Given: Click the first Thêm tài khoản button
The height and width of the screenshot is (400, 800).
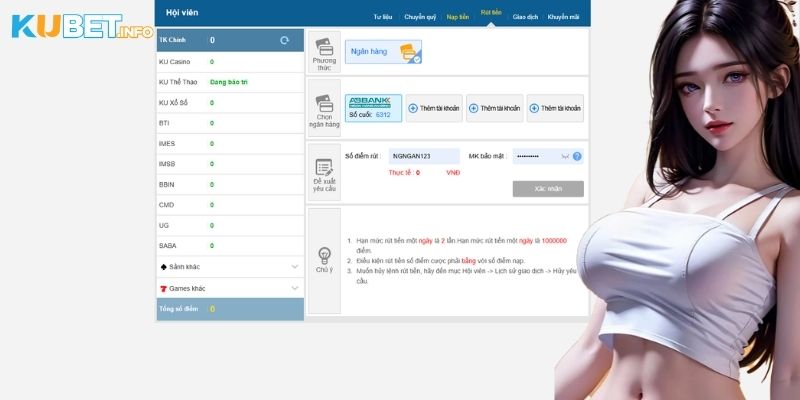Looking at the screenshot, I should [x=434, y=108].
